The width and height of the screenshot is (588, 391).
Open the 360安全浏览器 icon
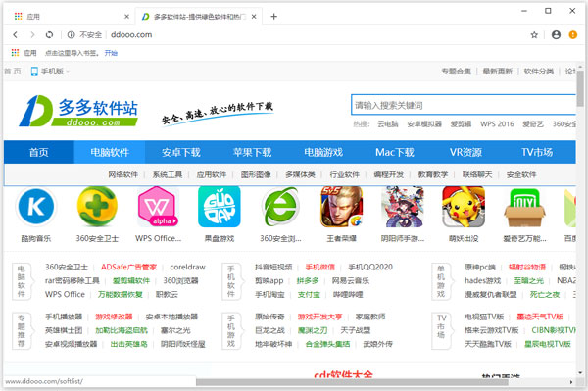point(280,207)
